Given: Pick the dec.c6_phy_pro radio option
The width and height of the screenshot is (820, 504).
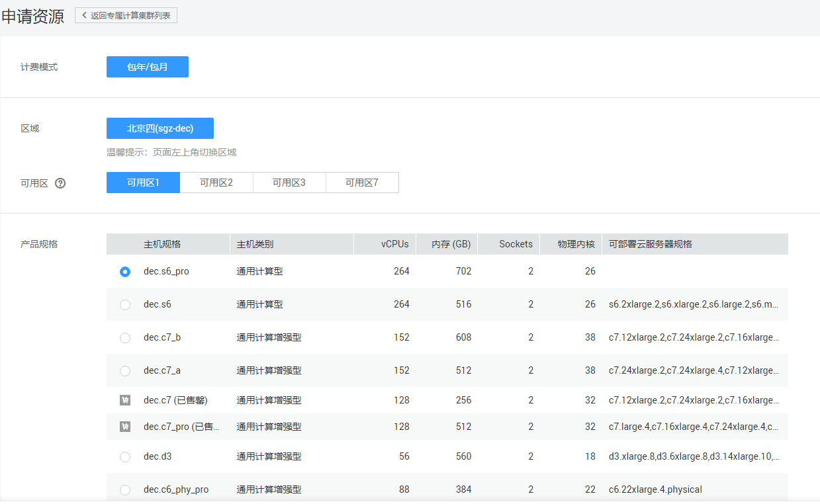Looking at the screenshot, I should coord(125,490).
